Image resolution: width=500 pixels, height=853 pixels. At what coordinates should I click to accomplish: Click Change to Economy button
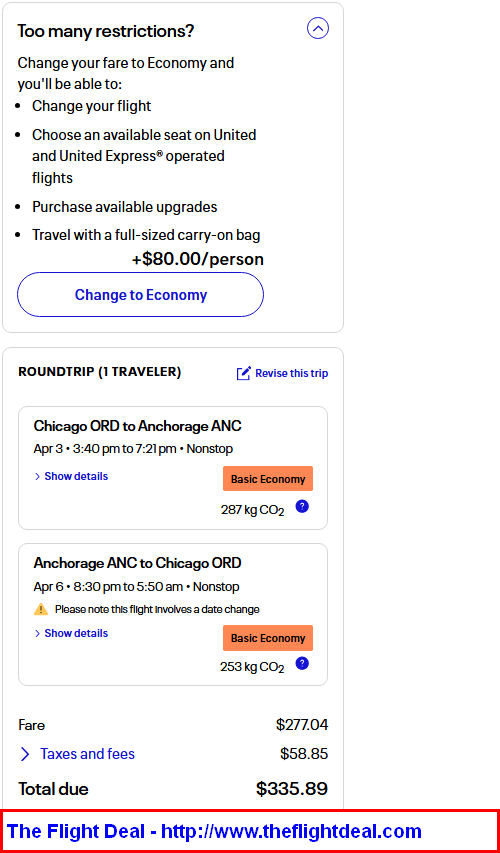[140, 295]
